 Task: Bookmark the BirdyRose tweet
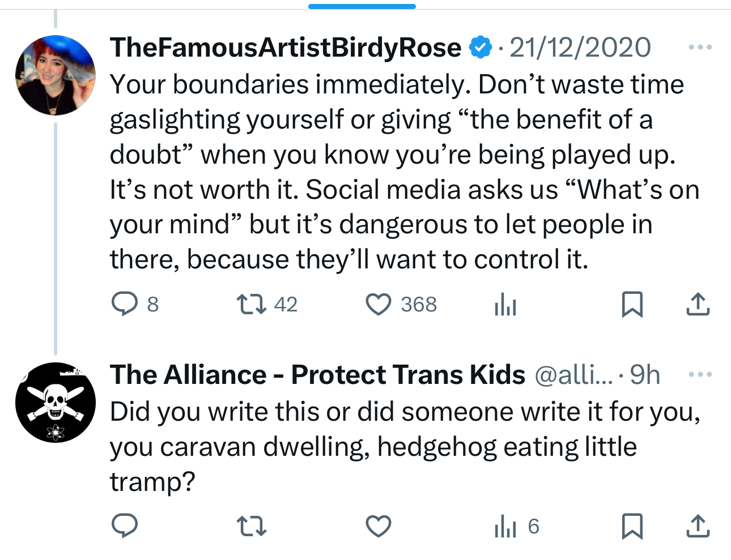pos(632,304)
